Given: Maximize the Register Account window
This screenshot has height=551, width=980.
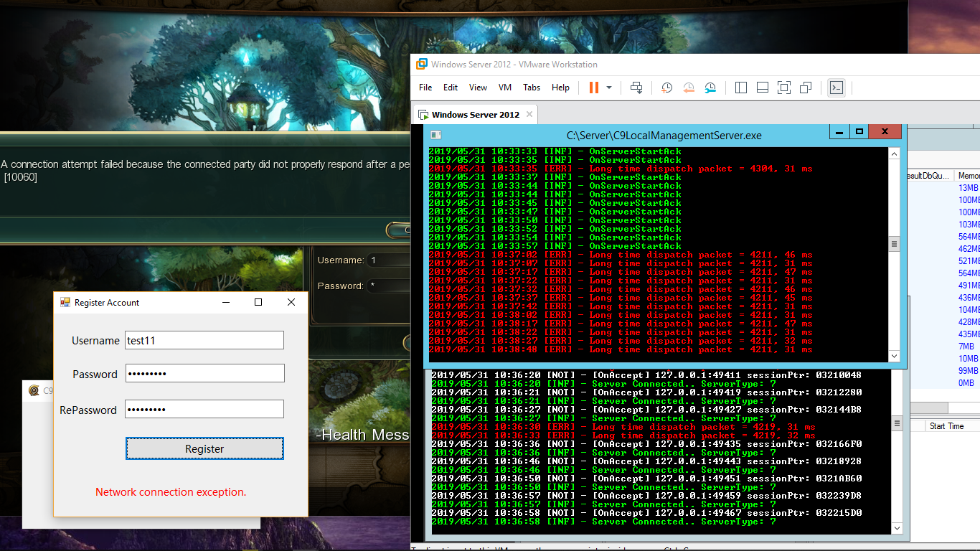Looking at the screenshot, I should (x=258, y=302).
